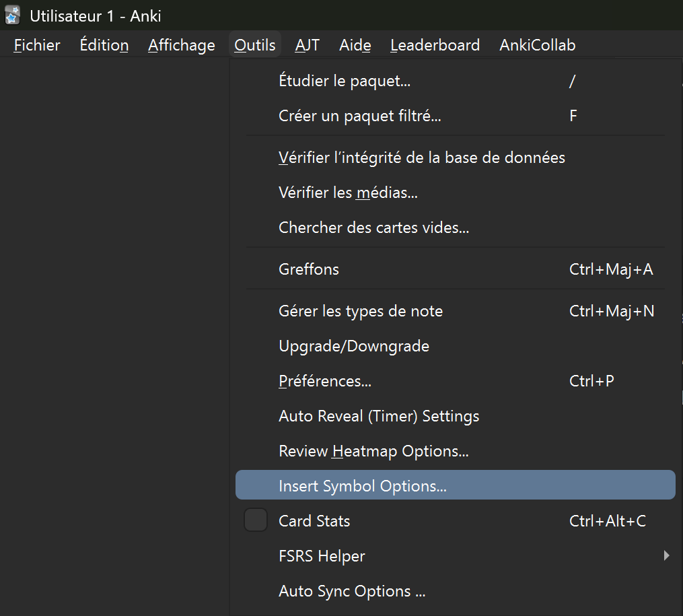Expand the FSRS Helper submenu arrow

666,555
